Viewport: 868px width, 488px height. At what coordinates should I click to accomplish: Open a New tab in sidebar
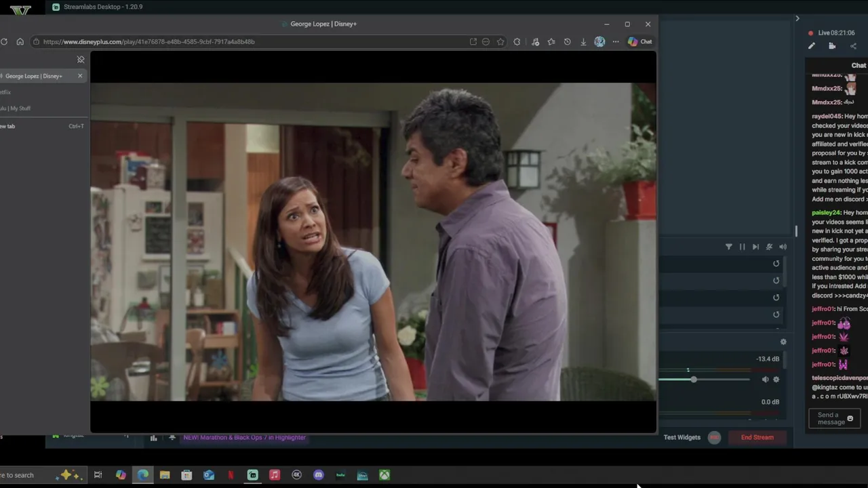[41, 126]
